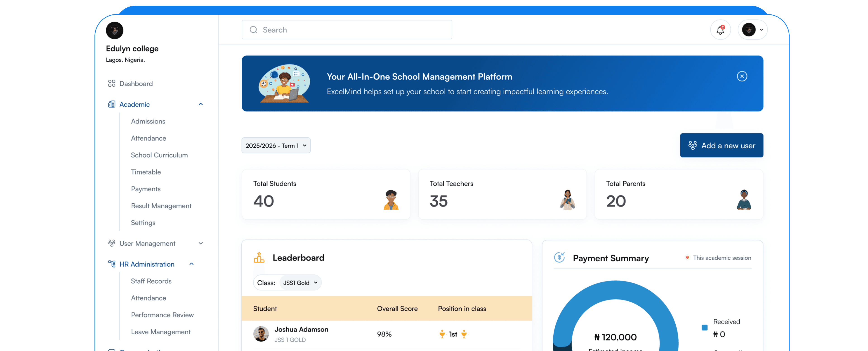
Task: Click the Academic building icon
Action: pos(111,104)
